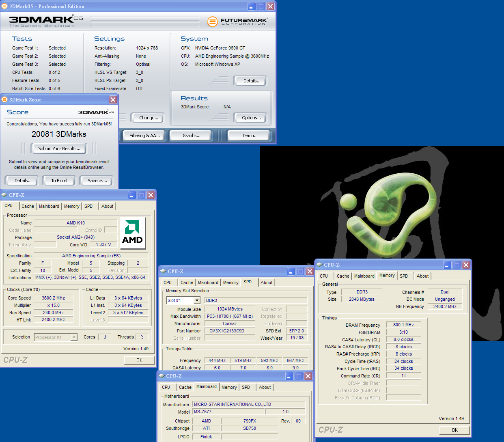504x442 pixels.
Task: Click the Futuremark Corporation logo icon
Action: tap(212, 21)
